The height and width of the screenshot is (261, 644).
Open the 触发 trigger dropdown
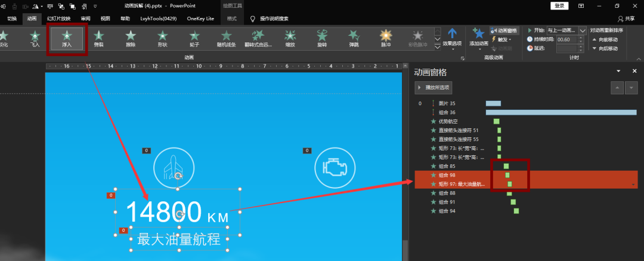pyautogui.click(x=501, y=39)
